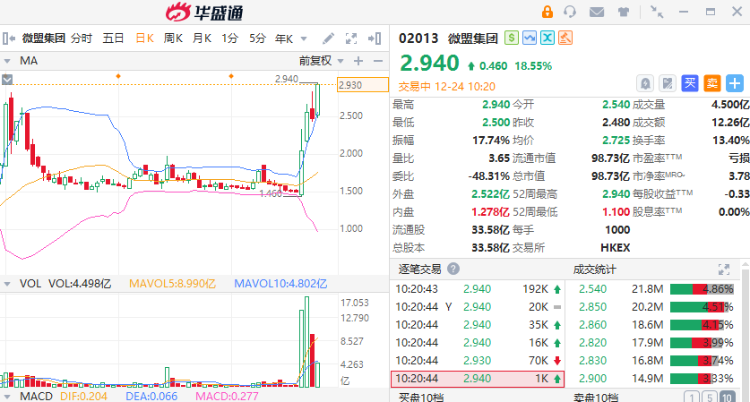Click the DIF:0.204 MACD label
Screen dimensions: 750x402
tap(84, 396)
